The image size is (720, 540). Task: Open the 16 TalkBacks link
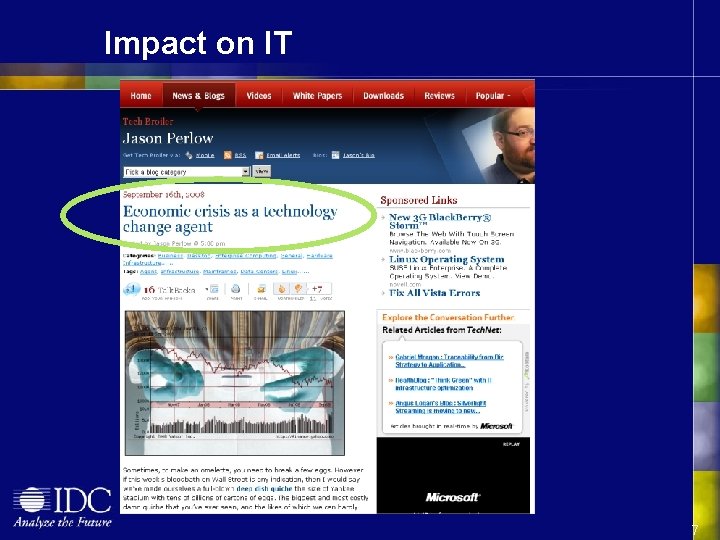169,290
